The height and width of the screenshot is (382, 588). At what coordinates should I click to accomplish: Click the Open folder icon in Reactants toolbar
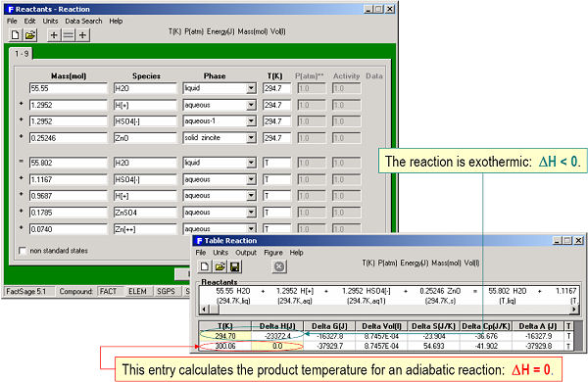tap(30, 35)
